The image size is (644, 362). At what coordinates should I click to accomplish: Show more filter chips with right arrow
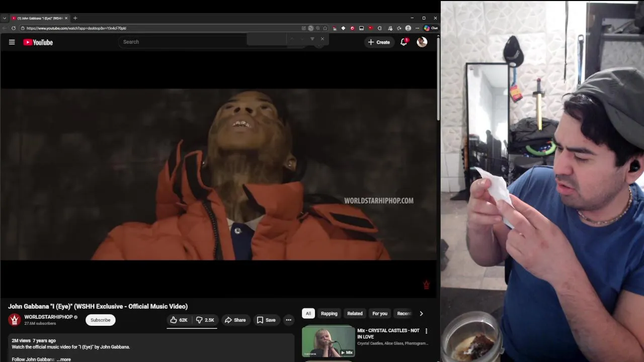(421, 313)
